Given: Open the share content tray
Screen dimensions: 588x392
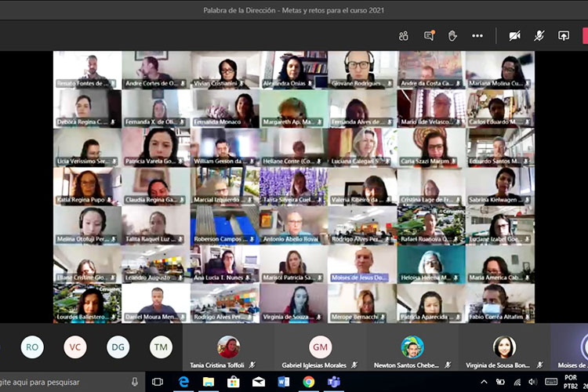Looking at the screenshot, I should [x=563, y=36].
